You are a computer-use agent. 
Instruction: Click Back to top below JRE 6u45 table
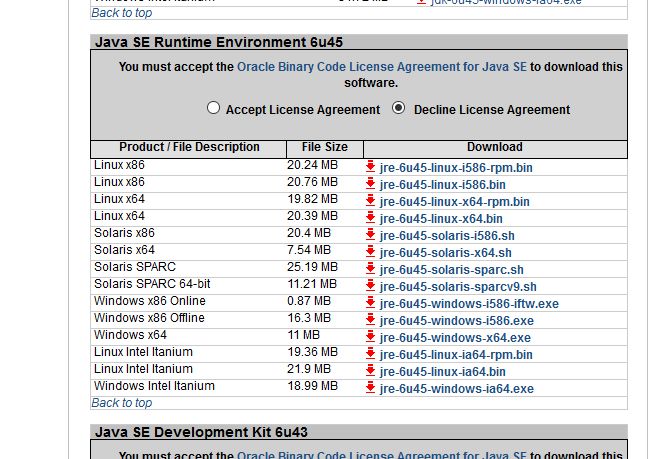122,403
